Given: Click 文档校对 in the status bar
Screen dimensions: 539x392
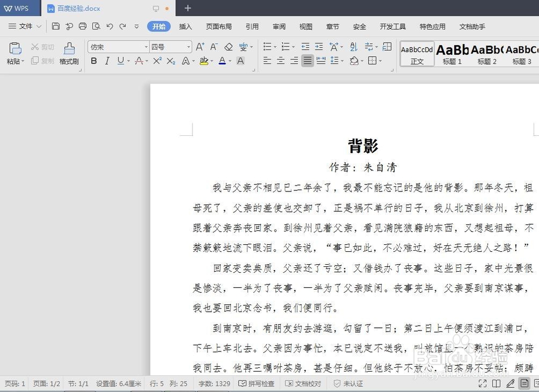Looking at the screenshot, I should pyautogui.click(x=303, y=383).
